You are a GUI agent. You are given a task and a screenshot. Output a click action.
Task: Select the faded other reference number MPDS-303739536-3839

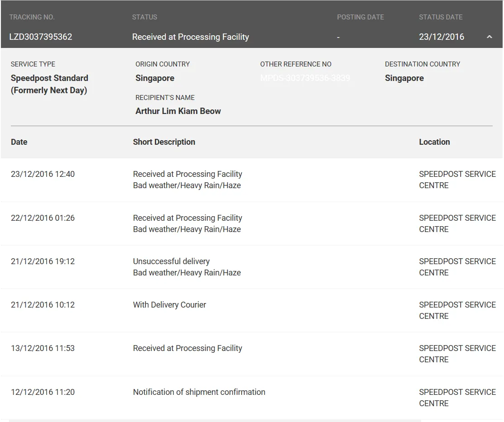[x=305, y=78]
